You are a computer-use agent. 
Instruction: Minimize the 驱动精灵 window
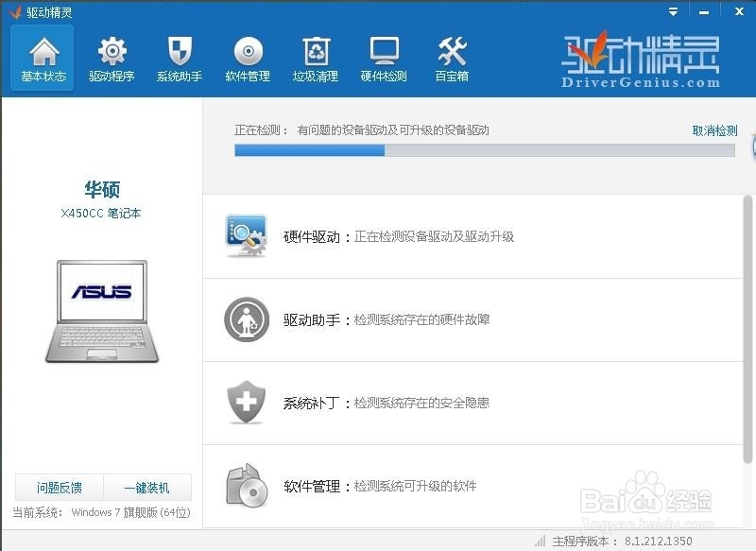pyautogui.click(x=704, y=12)
